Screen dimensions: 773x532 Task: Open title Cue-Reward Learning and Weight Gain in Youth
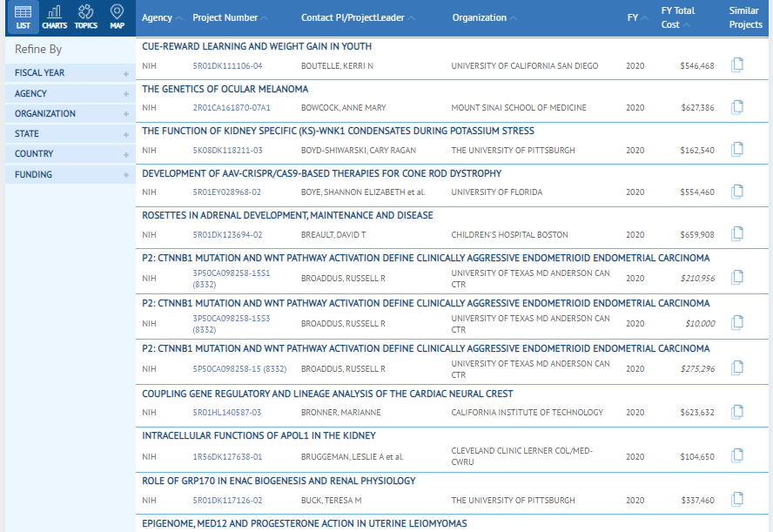click(257, 46)
